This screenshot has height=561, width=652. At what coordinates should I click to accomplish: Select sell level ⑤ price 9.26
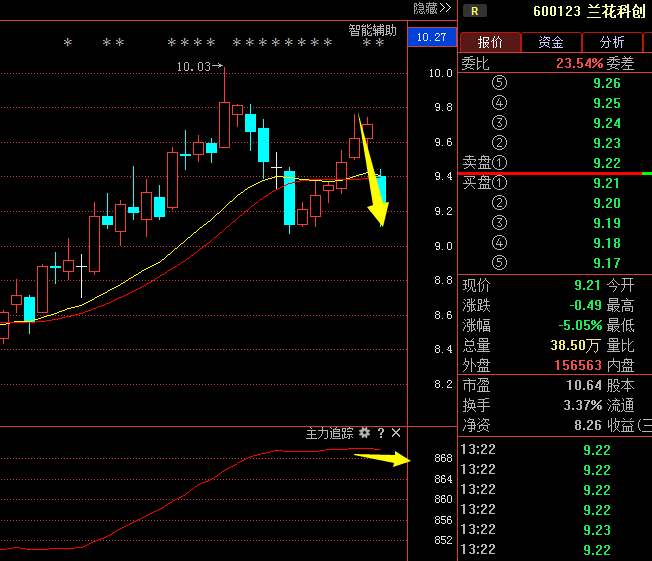tap(607, 83)
